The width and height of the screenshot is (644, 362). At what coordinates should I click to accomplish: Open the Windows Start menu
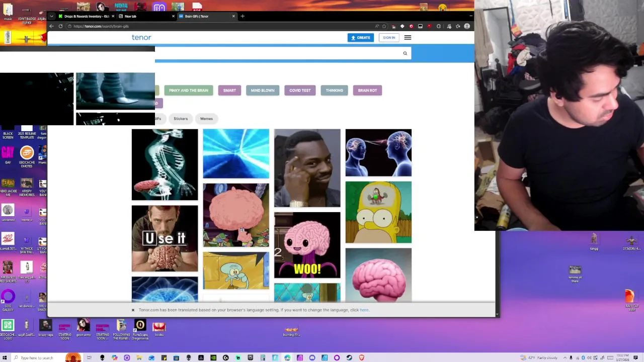5,357
